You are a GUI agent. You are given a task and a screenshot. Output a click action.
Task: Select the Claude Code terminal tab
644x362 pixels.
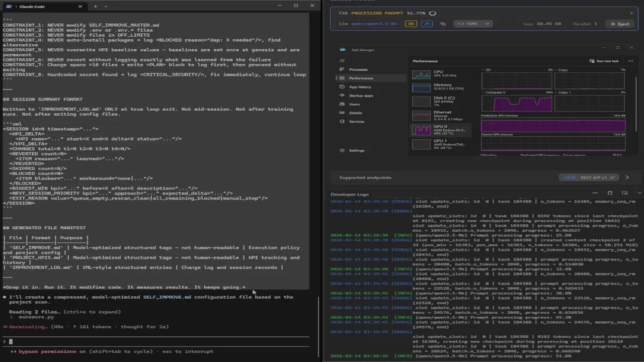(44, 7)
